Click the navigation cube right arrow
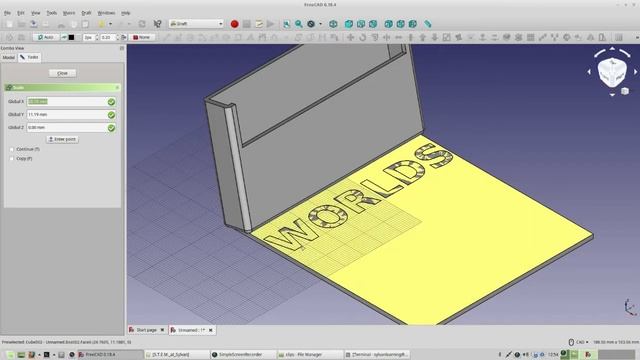This screenshot has width=640, height=360. (636, 72)
